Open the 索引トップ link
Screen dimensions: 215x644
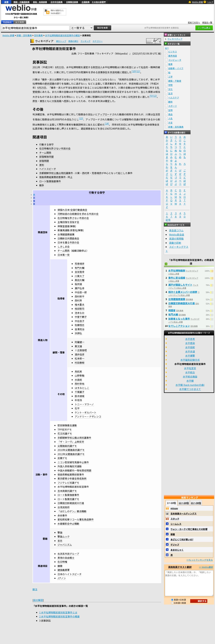[x=61, y=41]
